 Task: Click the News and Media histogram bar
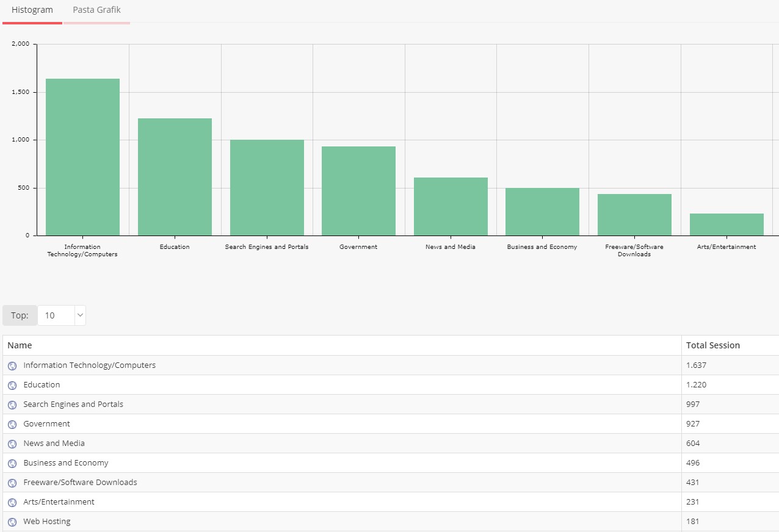[x=451, y=207]
